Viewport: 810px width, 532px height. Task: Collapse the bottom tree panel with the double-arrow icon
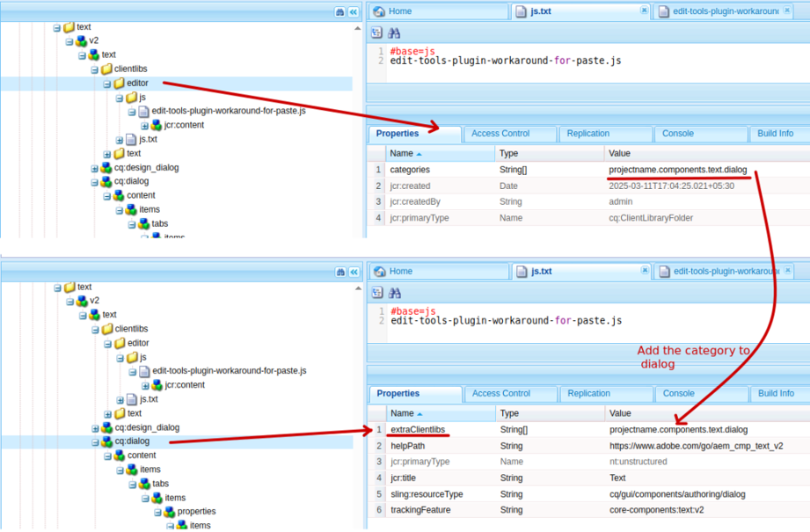pos(354,273)
